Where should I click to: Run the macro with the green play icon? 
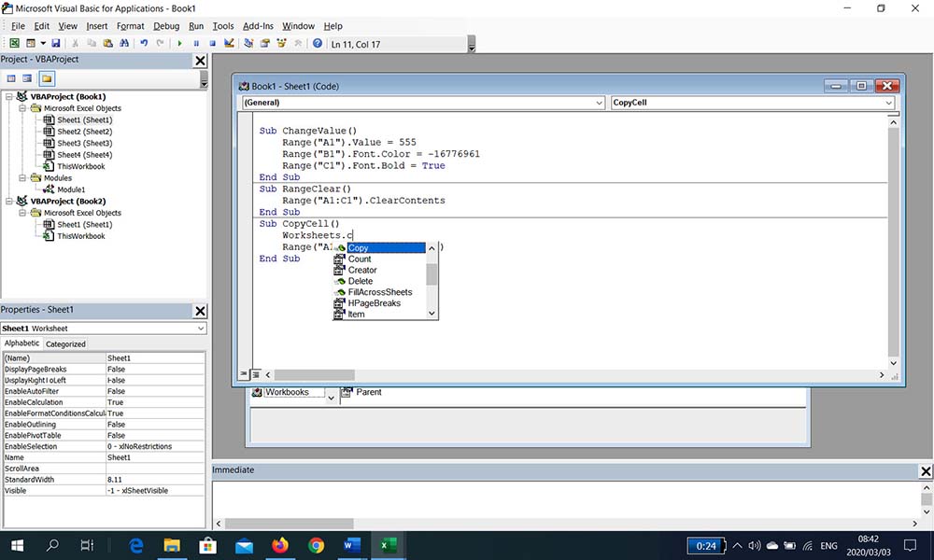click(x=179, y=44)
